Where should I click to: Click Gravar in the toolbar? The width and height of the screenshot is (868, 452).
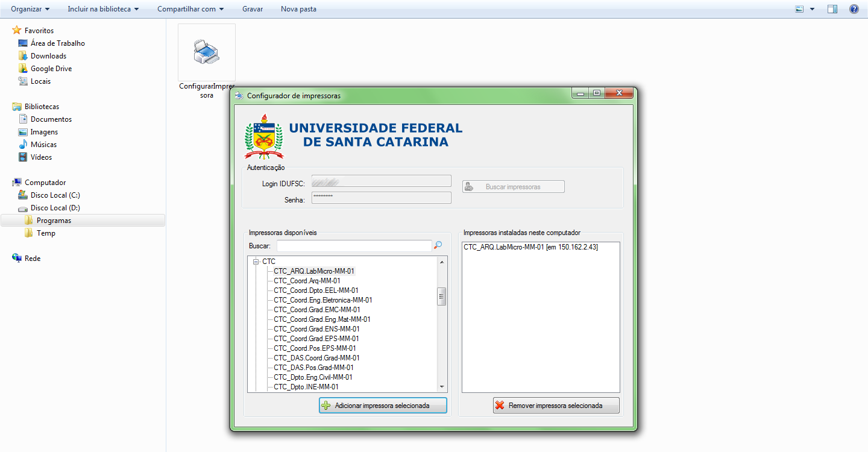[x=253, y=9]
